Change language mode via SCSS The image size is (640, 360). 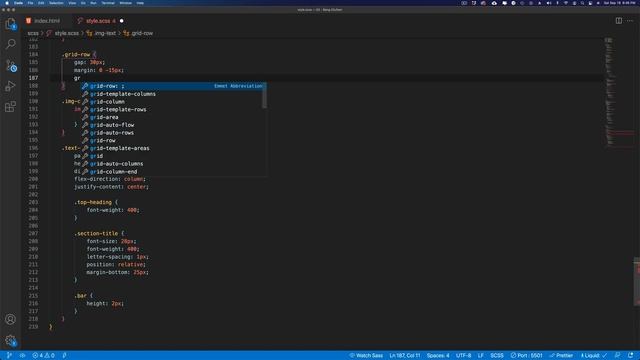tap(497, 356)
